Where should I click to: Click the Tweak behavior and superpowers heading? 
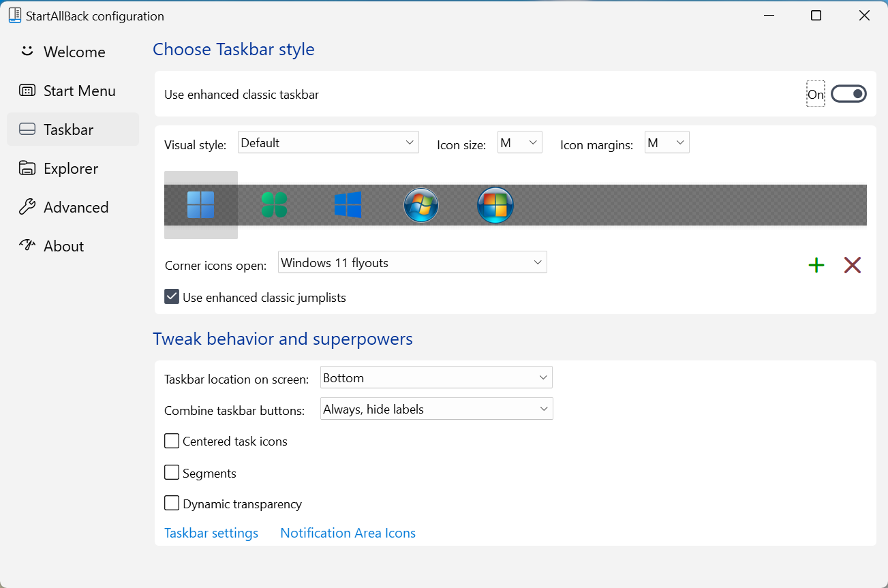pyautogui.click(x=283, y=339)
